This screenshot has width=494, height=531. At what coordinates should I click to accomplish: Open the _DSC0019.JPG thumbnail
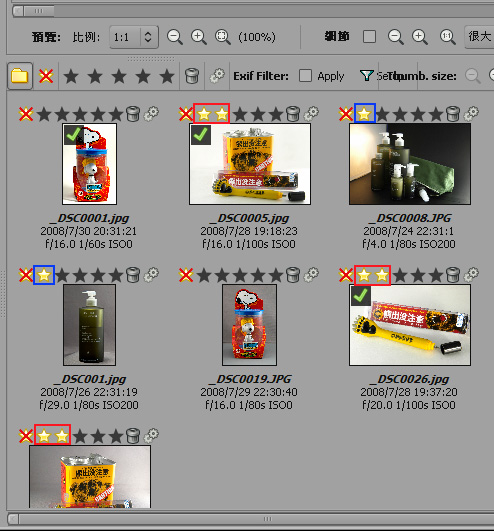point(250,325)
